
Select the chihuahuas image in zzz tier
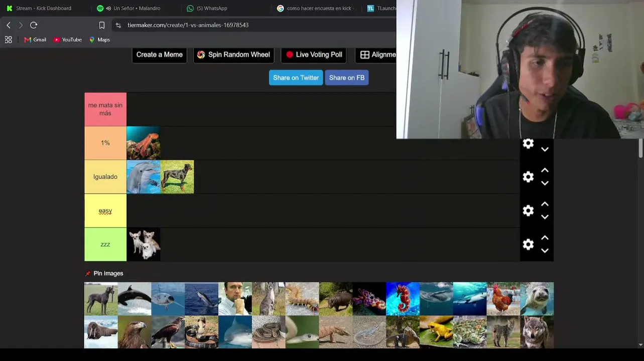(144, 244)
